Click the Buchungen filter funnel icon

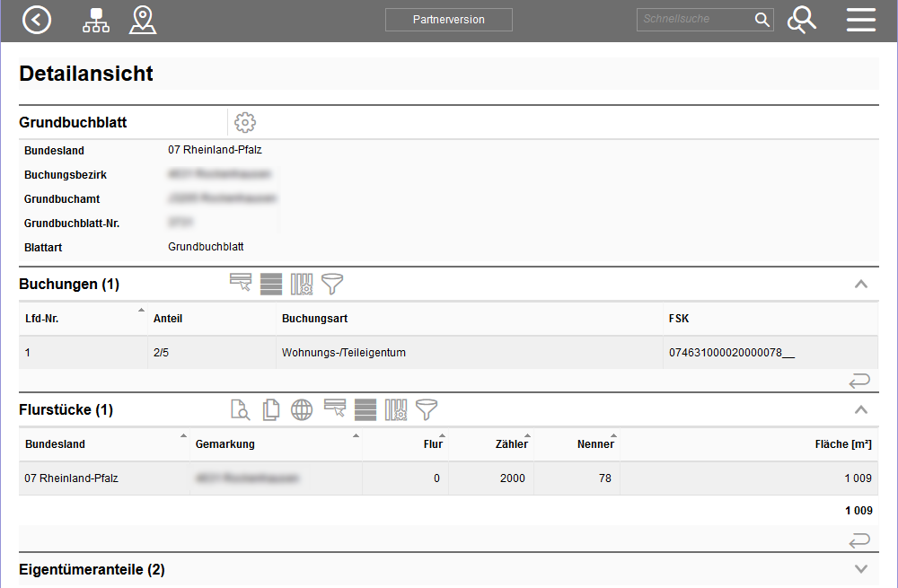(x=332, y=285)
